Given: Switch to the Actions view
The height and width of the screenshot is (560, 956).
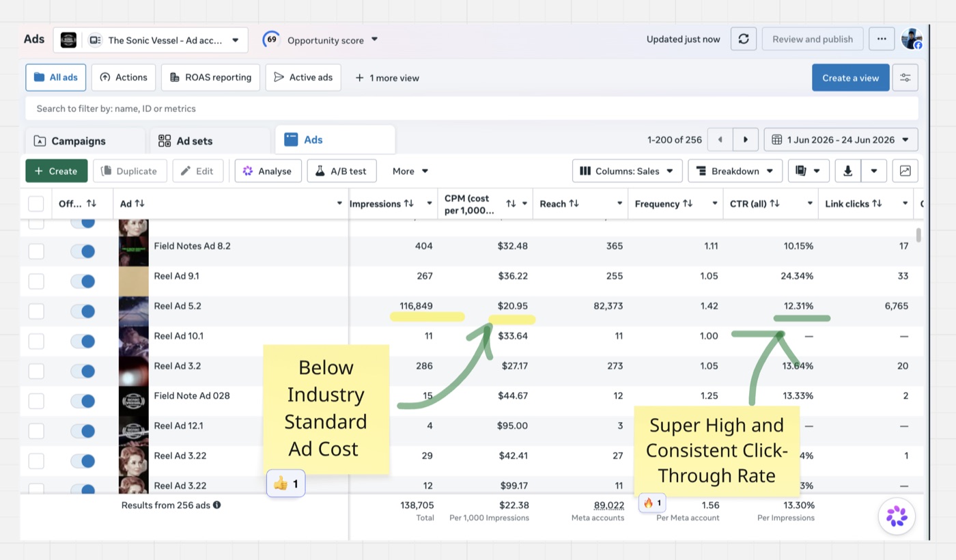Looking at the screenshot, I should (x=124, y=77).
